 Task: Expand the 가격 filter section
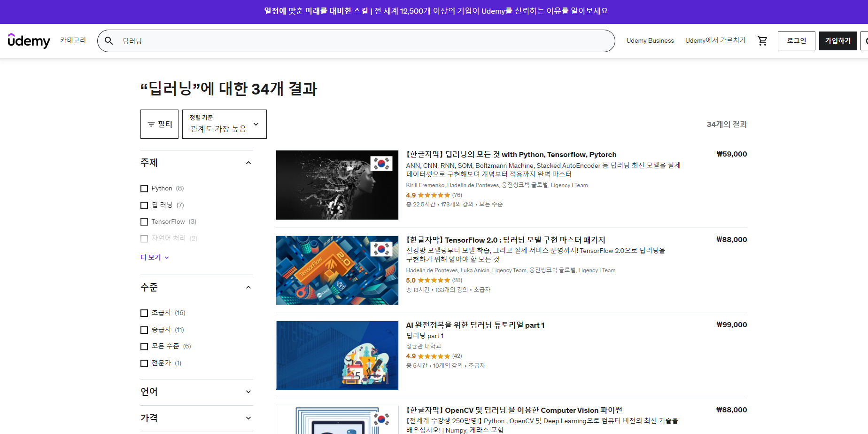(197, 418)
